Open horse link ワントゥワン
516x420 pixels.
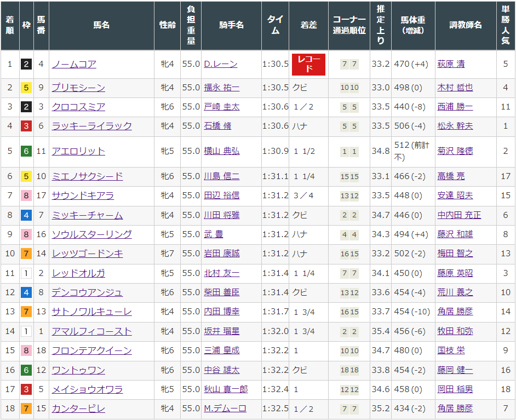[x=78, y=370]
